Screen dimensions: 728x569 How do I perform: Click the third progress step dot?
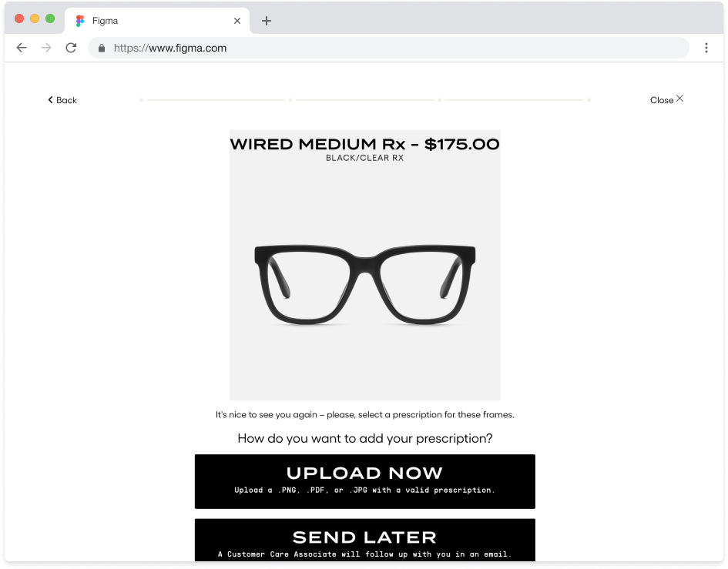440,100
